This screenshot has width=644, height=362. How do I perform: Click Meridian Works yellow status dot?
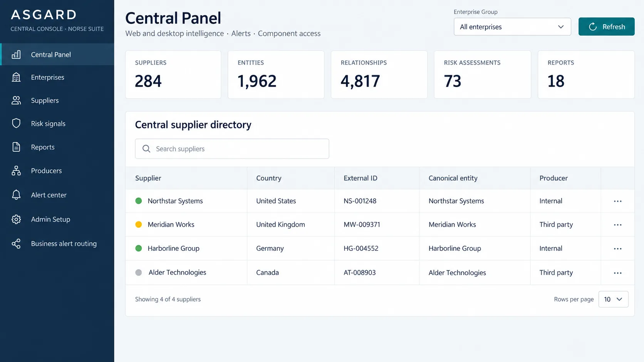(139, 224)
